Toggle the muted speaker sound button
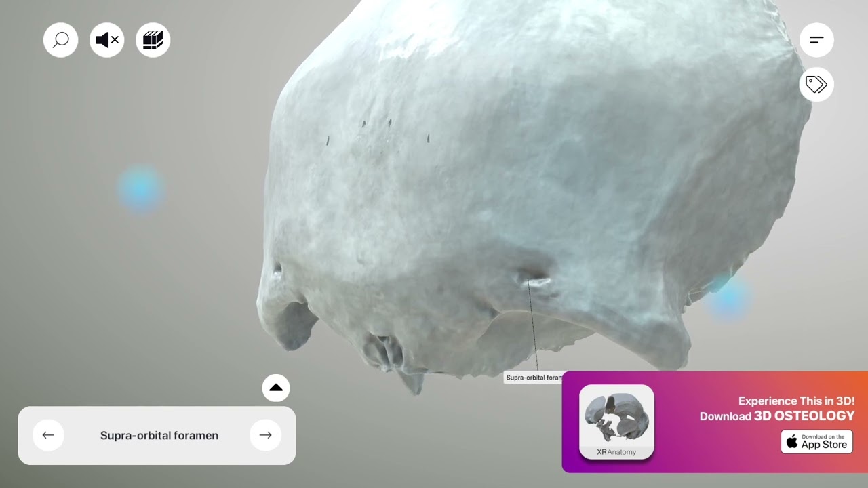The width and height of the screenshot is (868, 488). [x=107, y=40]
